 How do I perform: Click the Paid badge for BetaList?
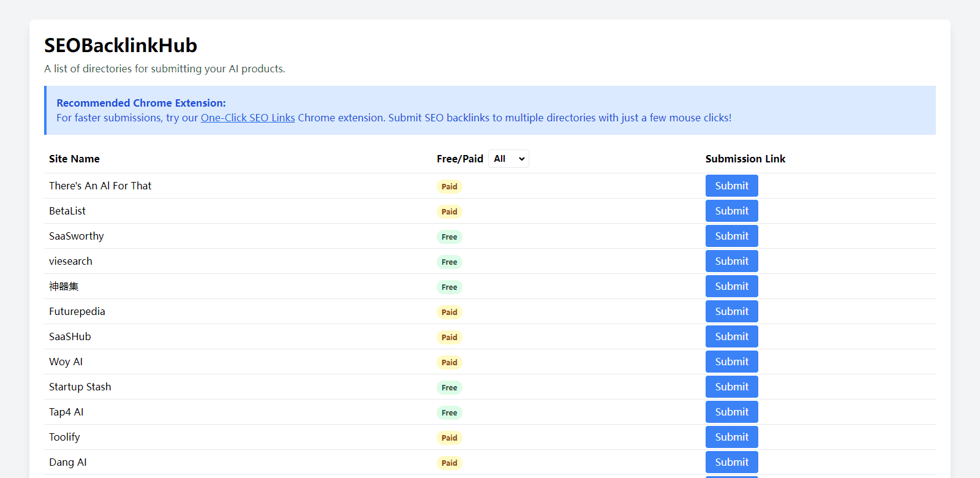point(450,211)
